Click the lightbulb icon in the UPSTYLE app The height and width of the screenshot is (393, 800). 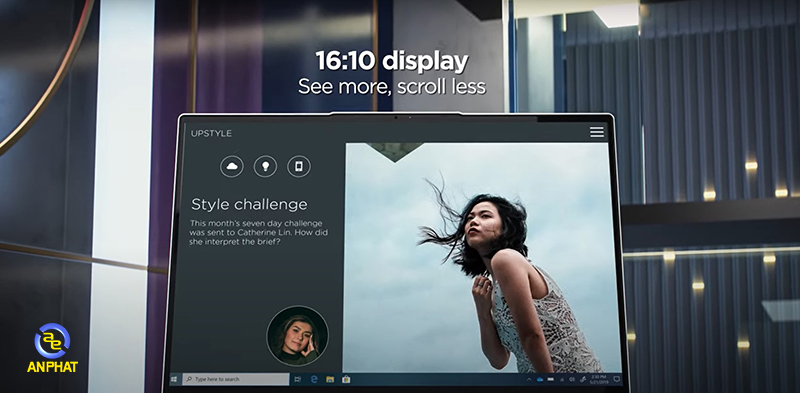[265, 166]
